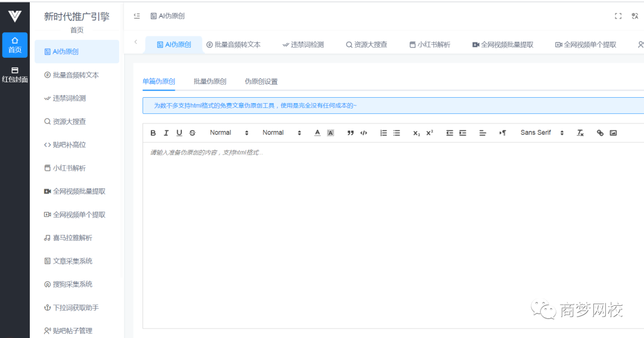Decrease indent with the outdent icon
Screen dimensions: 644x338
click(450, 133)
